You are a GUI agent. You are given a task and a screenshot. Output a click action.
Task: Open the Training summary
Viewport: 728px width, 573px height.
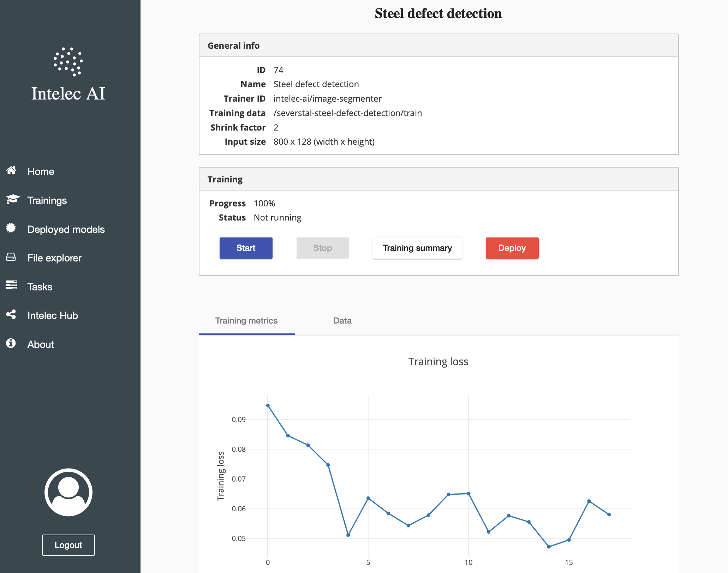417,248
